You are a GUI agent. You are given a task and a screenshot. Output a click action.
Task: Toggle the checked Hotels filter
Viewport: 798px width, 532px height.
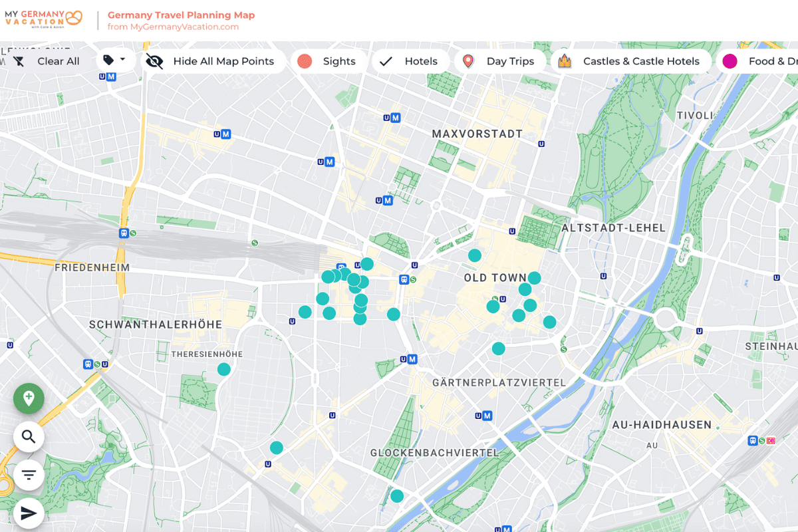coord(409,61)
